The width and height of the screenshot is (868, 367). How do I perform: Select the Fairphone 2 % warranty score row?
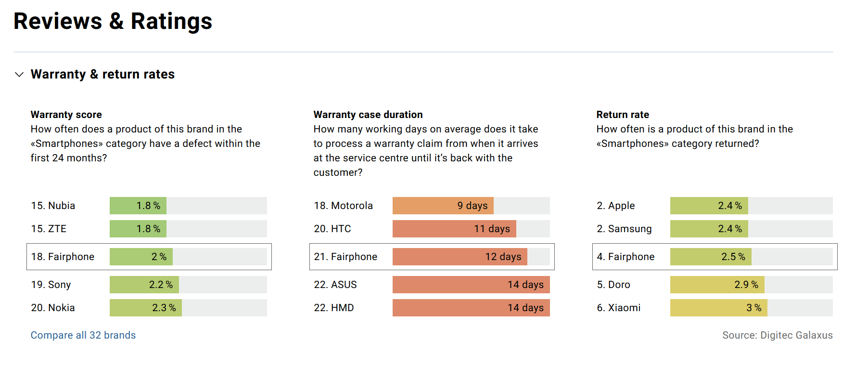[149, 257]
